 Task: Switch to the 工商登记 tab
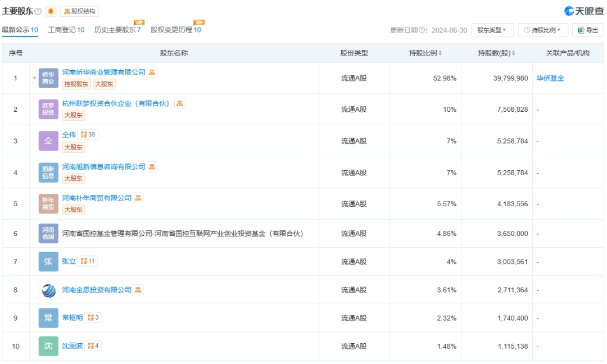(x=66, y=30)
